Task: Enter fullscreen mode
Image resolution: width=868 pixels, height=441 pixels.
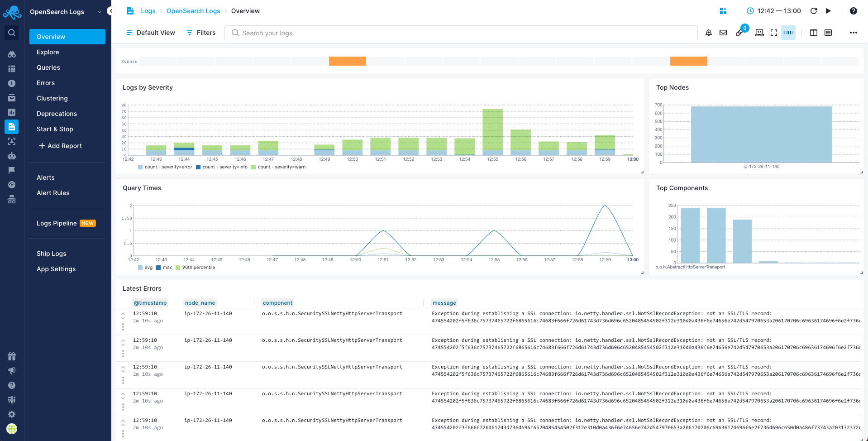Action: (x=774, y=33)
